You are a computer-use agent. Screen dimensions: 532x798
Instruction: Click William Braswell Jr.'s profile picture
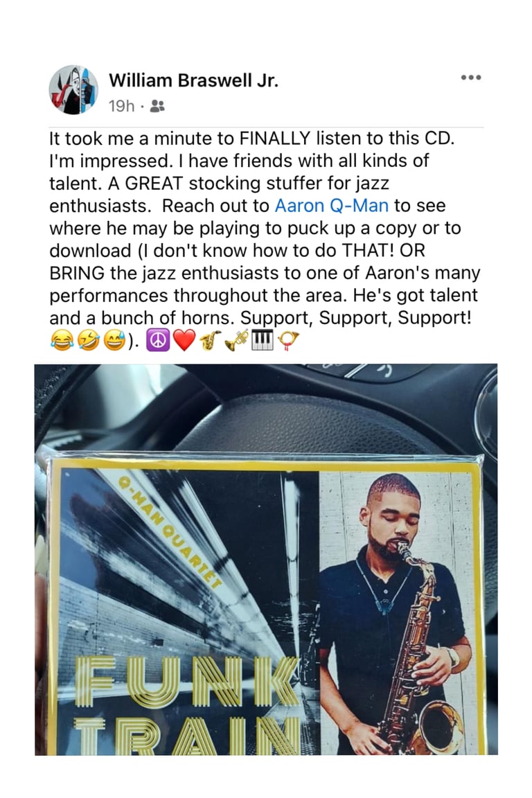[x=73, y=89]
